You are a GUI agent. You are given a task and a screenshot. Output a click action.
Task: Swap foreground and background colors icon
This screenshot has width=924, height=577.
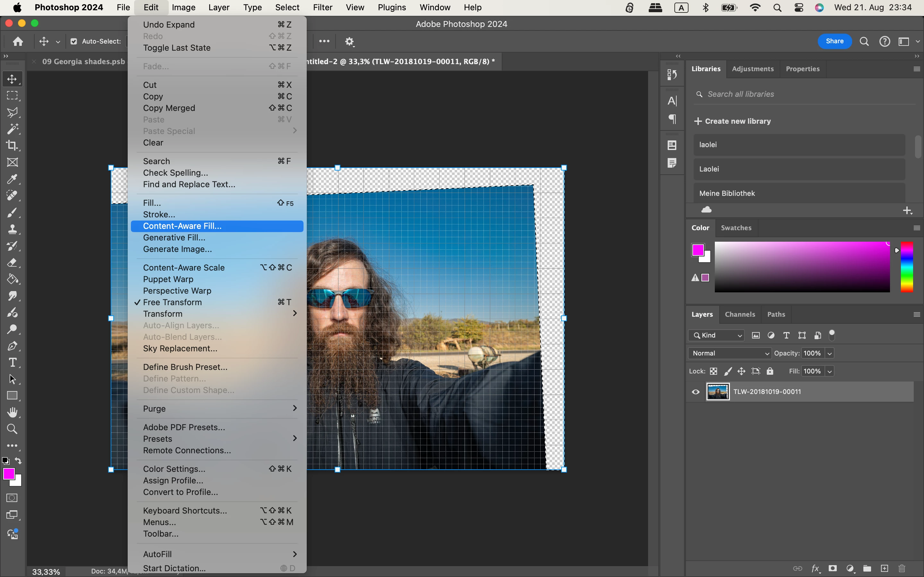(18, 461)
